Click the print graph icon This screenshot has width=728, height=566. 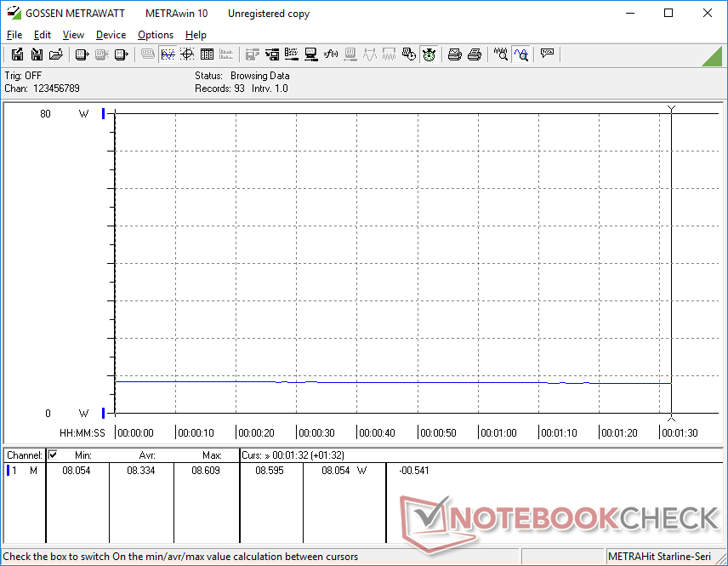pyautogui.click(x=454, y=54)
